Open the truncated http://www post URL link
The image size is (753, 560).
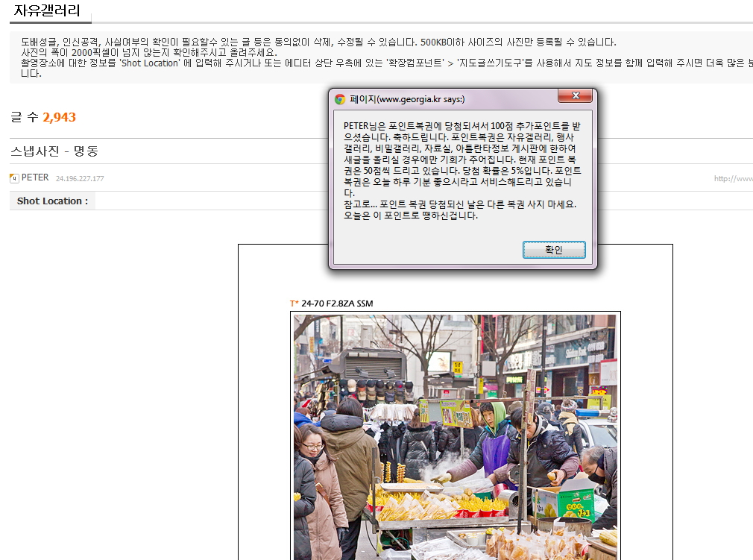732,179
